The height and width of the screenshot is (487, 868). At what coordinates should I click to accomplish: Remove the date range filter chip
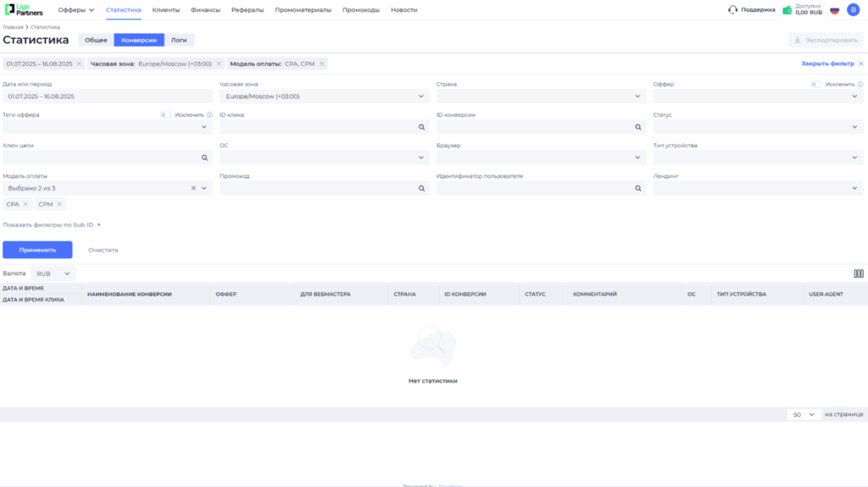[x=79, y=64]
